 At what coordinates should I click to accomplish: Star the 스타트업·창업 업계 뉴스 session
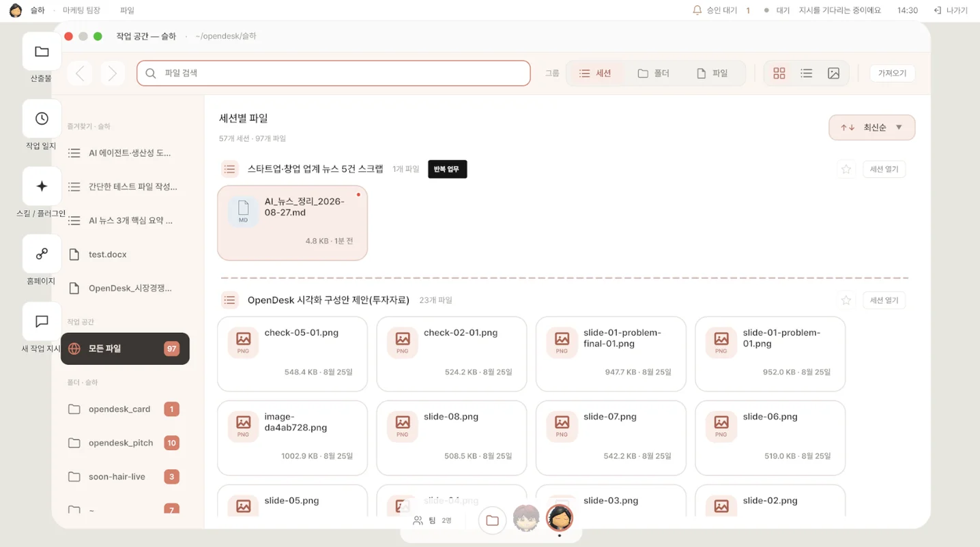coord(846,169)
